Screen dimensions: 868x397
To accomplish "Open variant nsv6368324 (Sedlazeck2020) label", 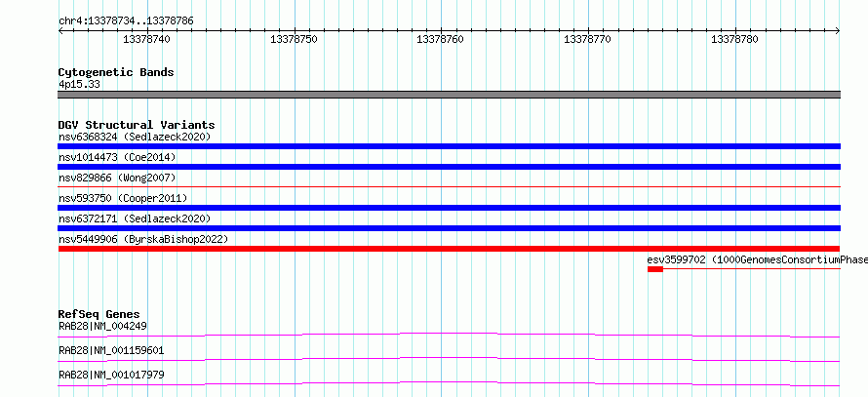I will [x=135, y=137].
